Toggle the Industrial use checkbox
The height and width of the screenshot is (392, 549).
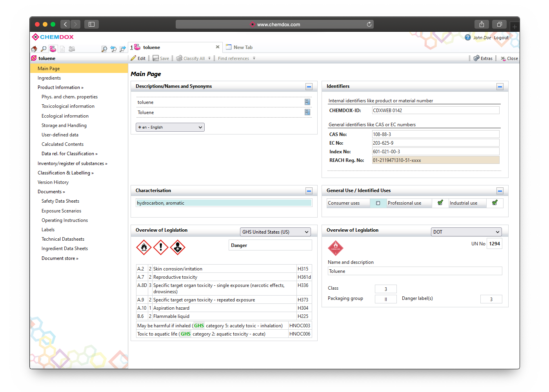(x=495, y=203)
